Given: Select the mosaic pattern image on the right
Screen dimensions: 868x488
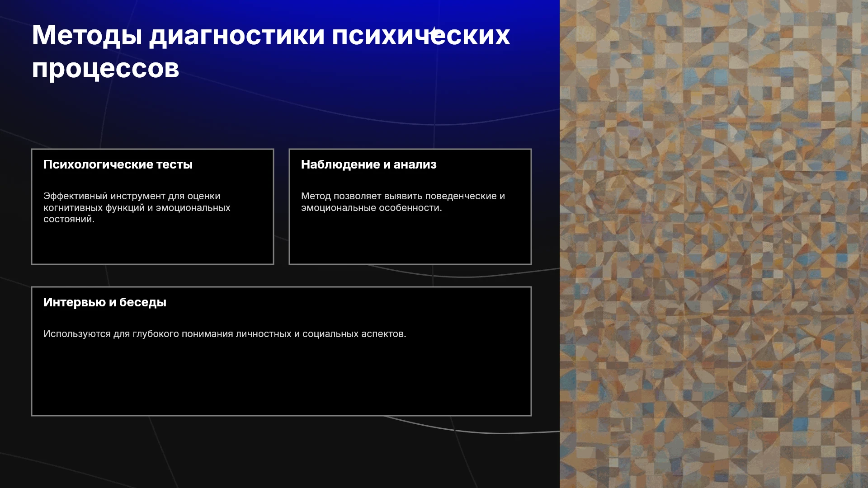Looking at the screenshot, I should pos(714,244).
